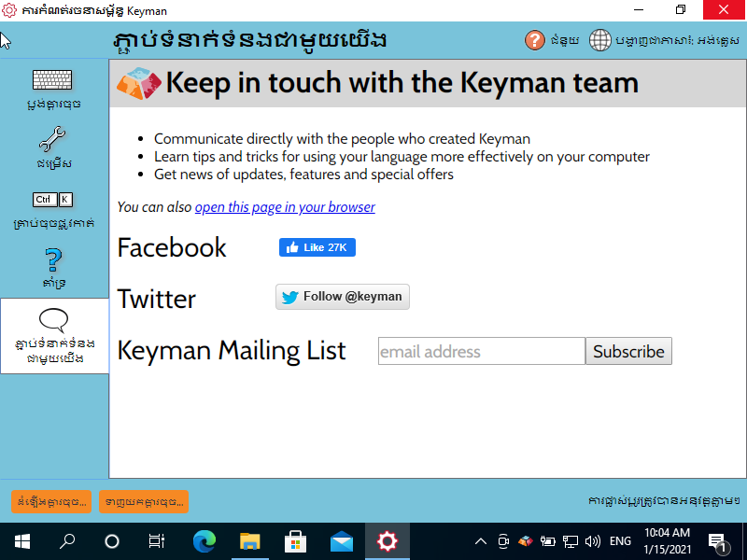
Task: Click Follow @keyman Twitter button
Action: click(342, 297)
